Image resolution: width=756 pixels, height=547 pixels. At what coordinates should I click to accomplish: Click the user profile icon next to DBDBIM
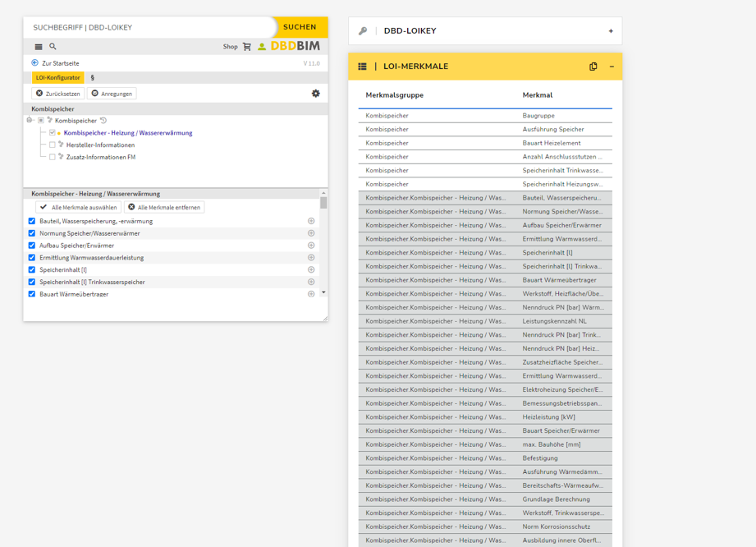coord(262,47)
